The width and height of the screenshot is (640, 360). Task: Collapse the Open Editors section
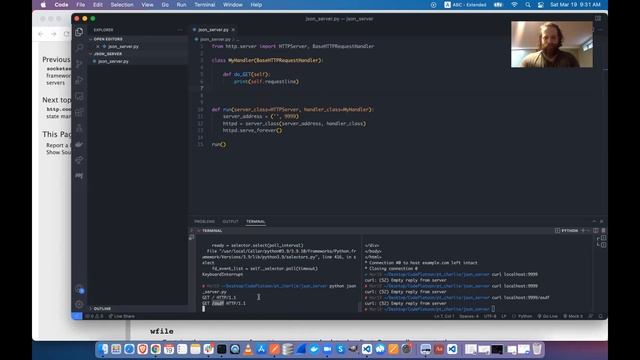[108, 39]
